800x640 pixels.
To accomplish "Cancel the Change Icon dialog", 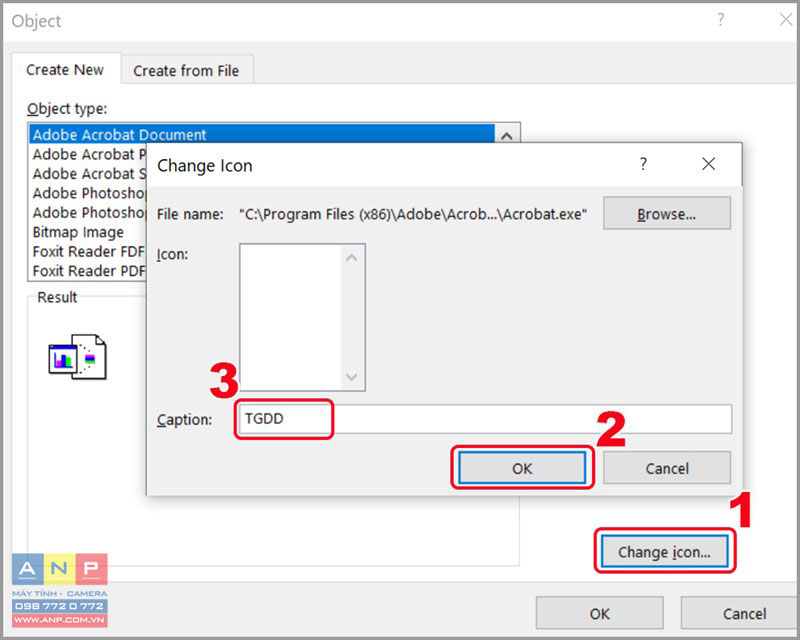I will [667, 468].
